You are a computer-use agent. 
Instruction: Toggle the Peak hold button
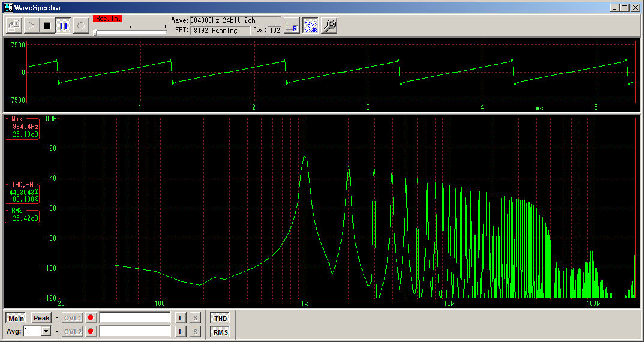41,318
